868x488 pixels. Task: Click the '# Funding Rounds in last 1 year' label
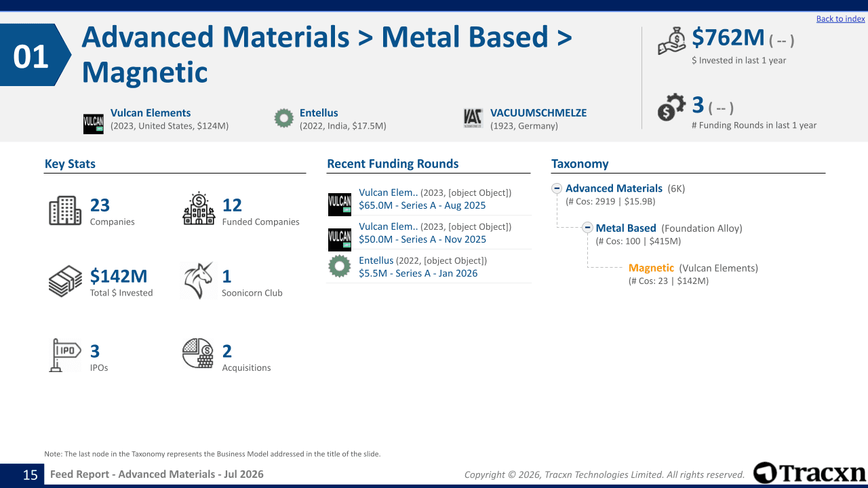point(754,125)
